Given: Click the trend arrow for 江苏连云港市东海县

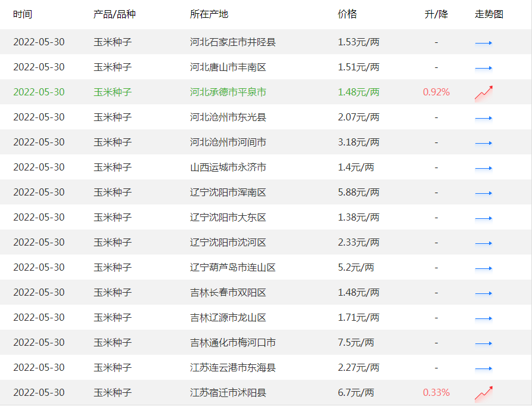Looking at the screenshot, I should click(484, 368).
